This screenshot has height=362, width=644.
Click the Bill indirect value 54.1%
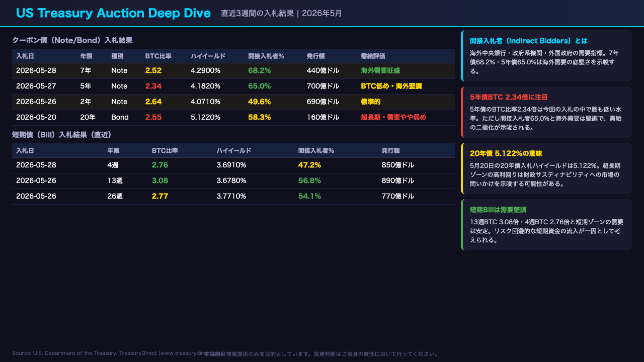pos(309,196)
